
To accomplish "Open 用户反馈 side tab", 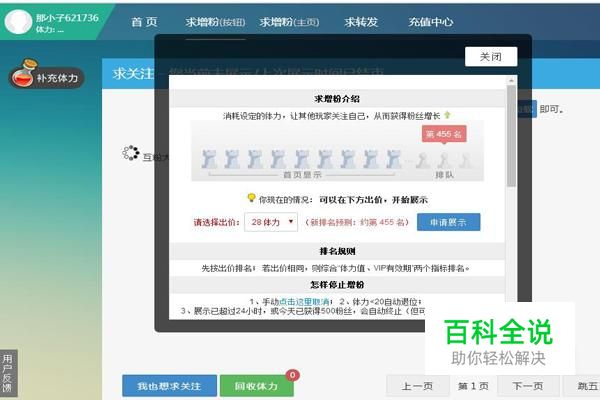I will [x=8, y=373].
